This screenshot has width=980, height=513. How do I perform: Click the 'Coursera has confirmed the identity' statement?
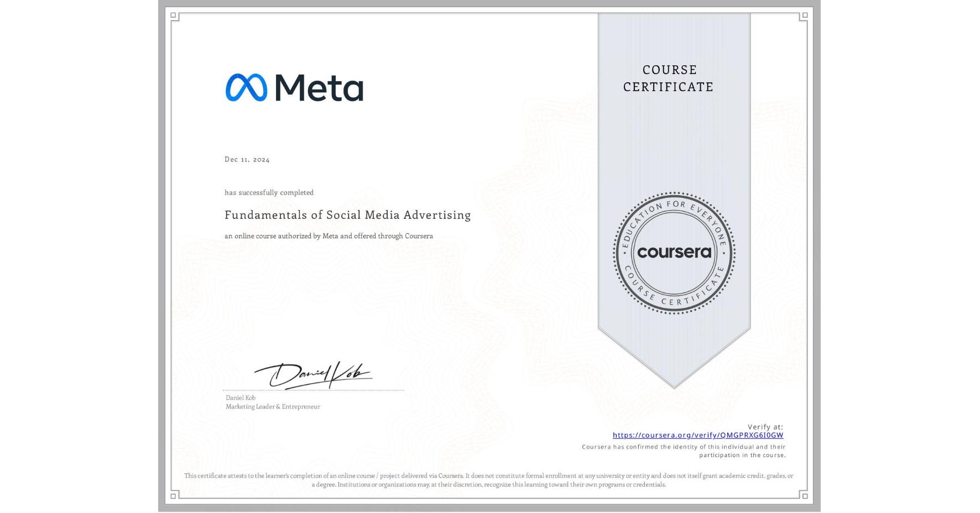click(x=684, y=451)
